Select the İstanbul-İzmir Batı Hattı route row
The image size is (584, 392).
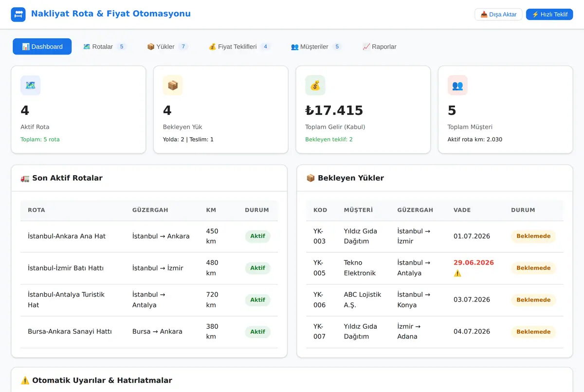point(149,268)
